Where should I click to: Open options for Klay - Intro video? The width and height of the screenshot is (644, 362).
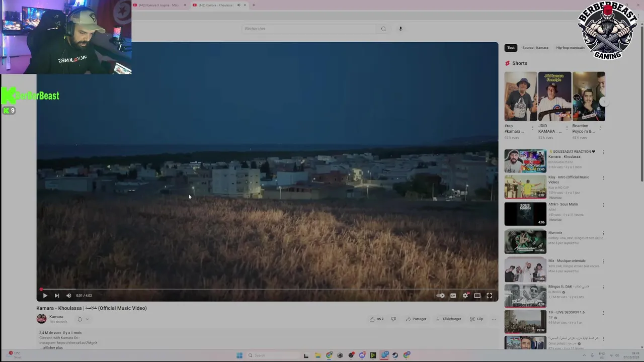click(603, 178)
